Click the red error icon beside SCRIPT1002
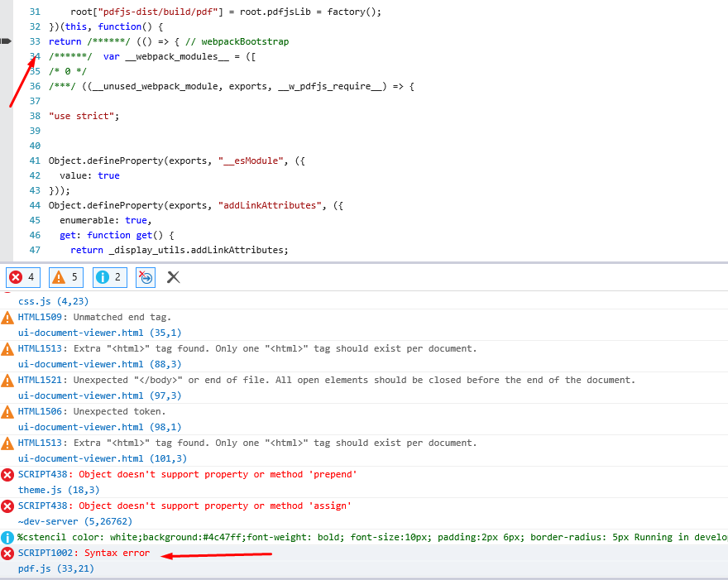Viewport: 728px width, 580px height. pyautogui.click(x=7, y=553)
